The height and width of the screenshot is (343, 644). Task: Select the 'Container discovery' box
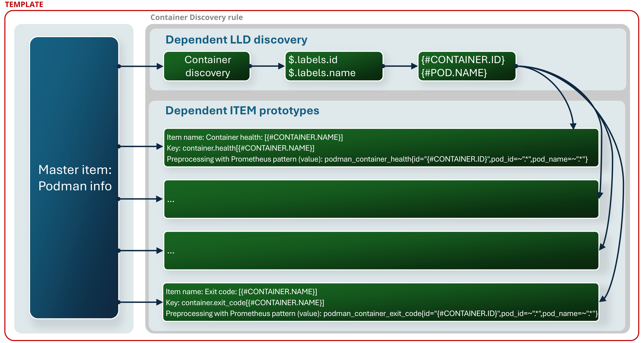tap(207, 66)
